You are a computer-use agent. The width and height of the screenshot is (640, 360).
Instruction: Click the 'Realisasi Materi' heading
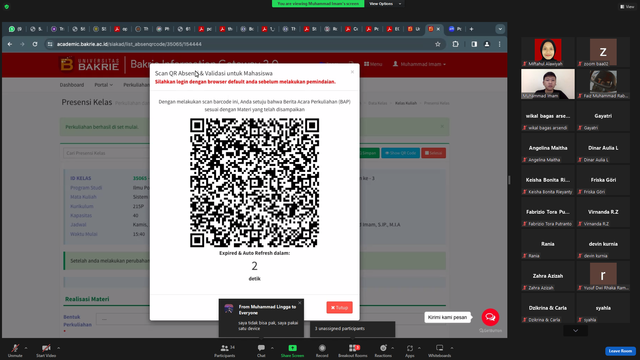[87, 299]
